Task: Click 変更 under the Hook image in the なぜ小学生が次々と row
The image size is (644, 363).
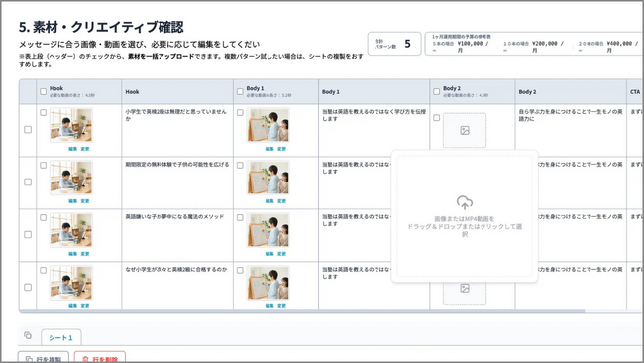Action: click(x=85, y=306)
